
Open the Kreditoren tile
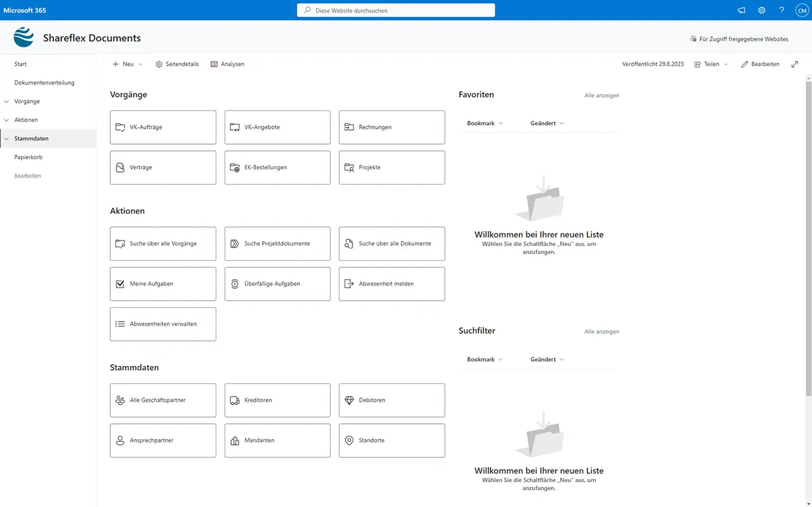pyautogui.click(x=277, y=400)
